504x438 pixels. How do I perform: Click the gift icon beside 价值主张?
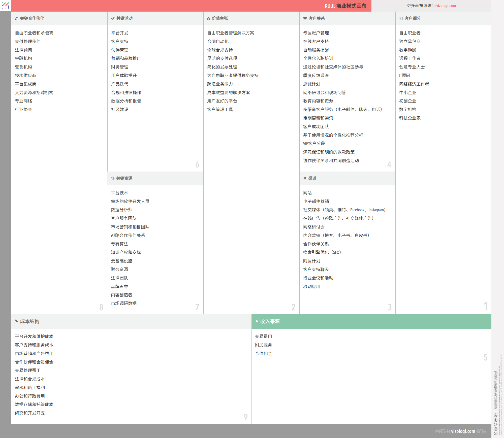[x=208, y=18]
